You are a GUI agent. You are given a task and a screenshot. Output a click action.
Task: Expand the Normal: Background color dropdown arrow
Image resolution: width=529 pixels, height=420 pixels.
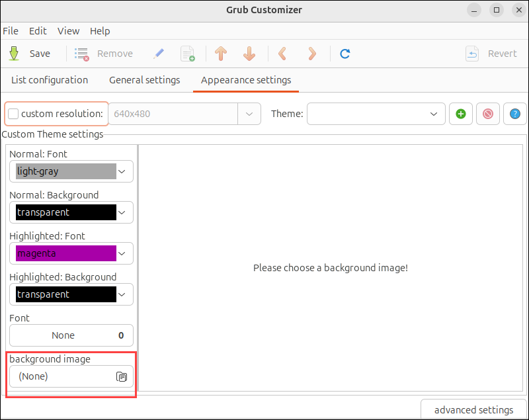(x=122, y=212)
